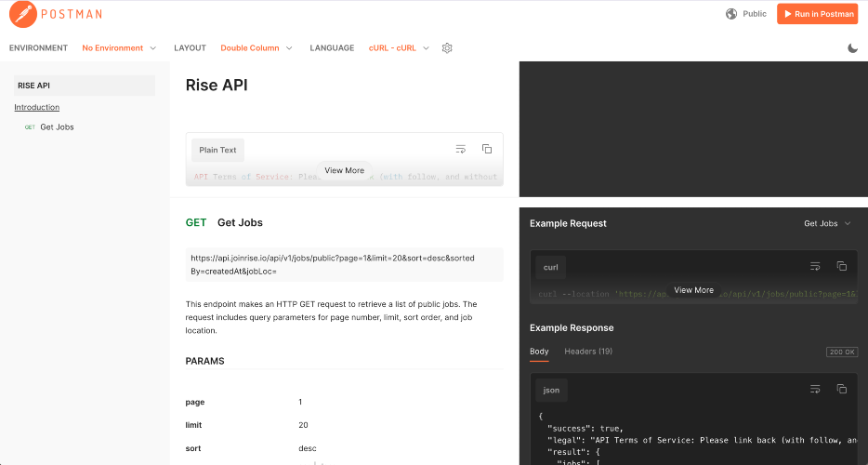Click the json language label

(x=551, y=391)
